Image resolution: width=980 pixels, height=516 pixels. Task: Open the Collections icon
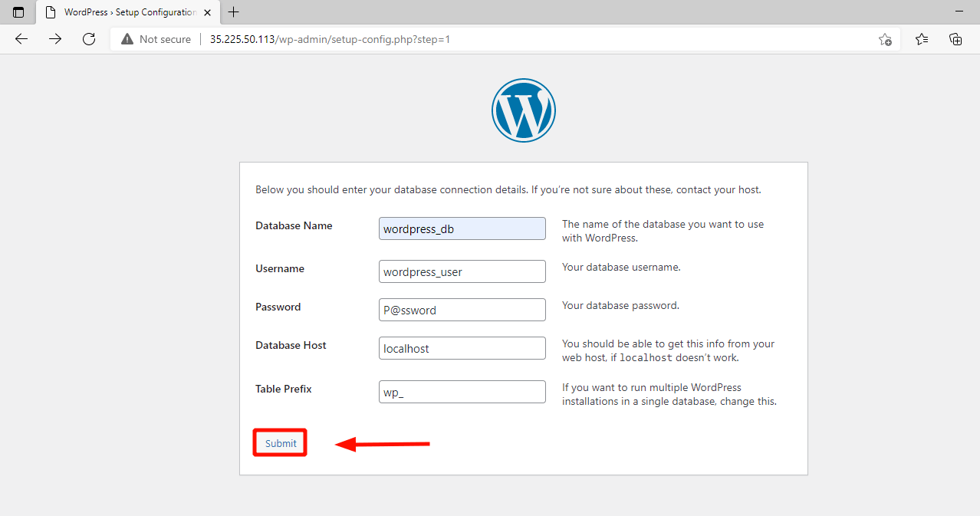pos(955,39)
